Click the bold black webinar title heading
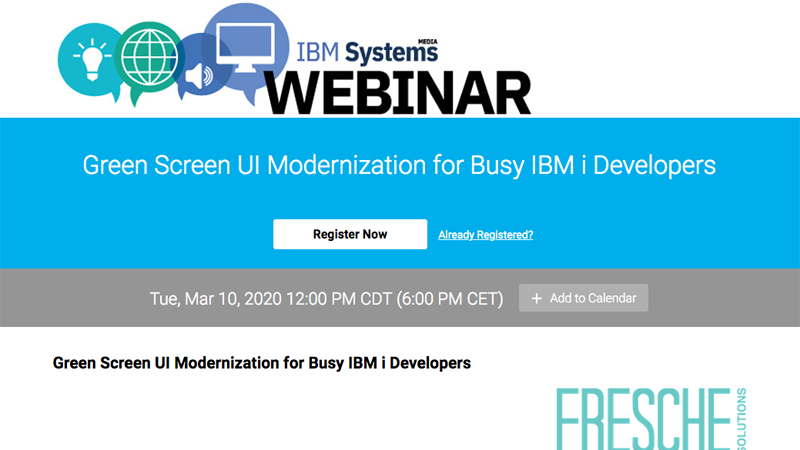This screenshot has width=800, height=450. click(x=262, y=363)
